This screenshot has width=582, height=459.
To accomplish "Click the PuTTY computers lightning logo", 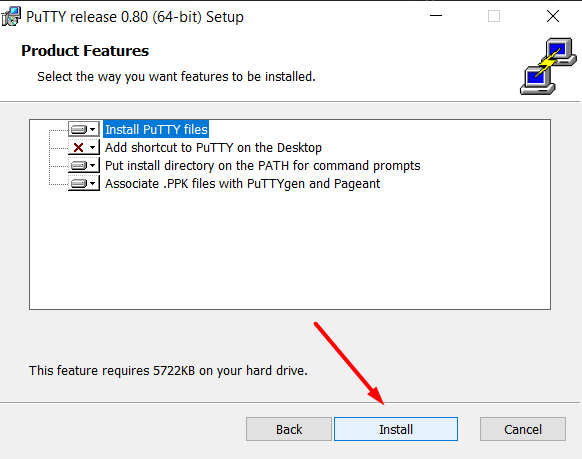I will (548, 66).
